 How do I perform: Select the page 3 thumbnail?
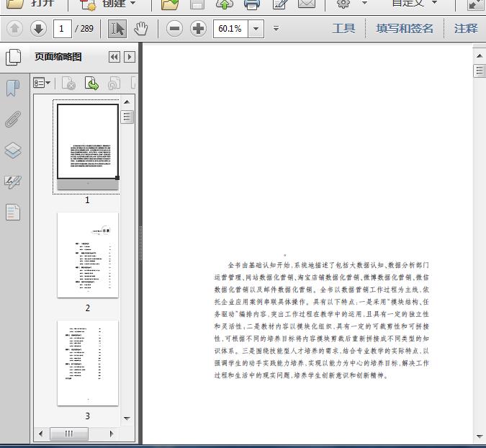[x=88, y=363]
